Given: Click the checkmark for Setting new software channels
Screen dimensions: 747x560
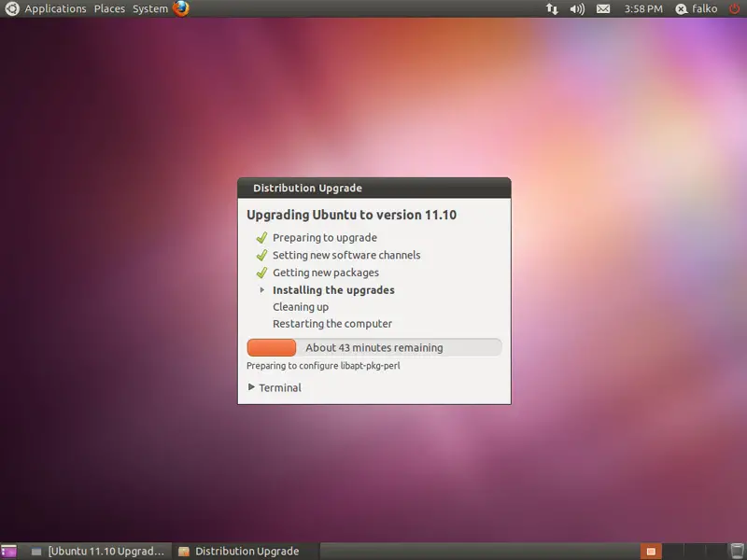Looking at the screenshot, I should (x=261, y=255).
